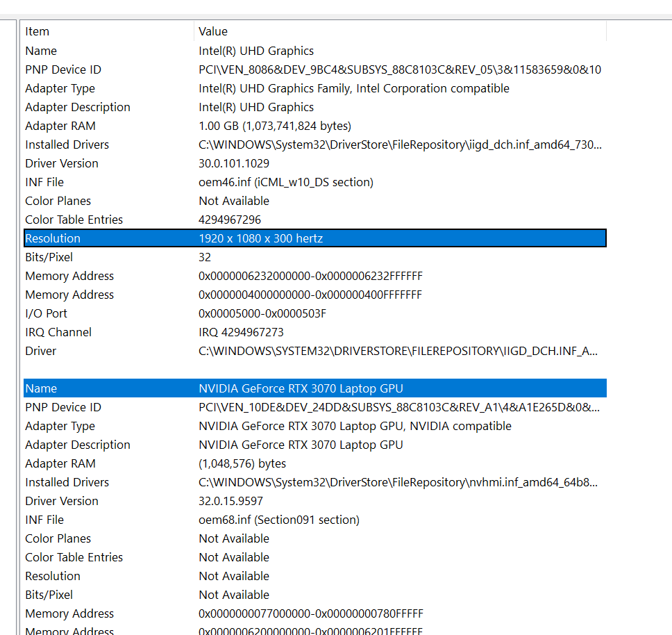Image resolution: width=672 pixels, height=635 pixels.
Task: Click the I/O Port 0x00005000-0x0000503F row
Action: 315,313
